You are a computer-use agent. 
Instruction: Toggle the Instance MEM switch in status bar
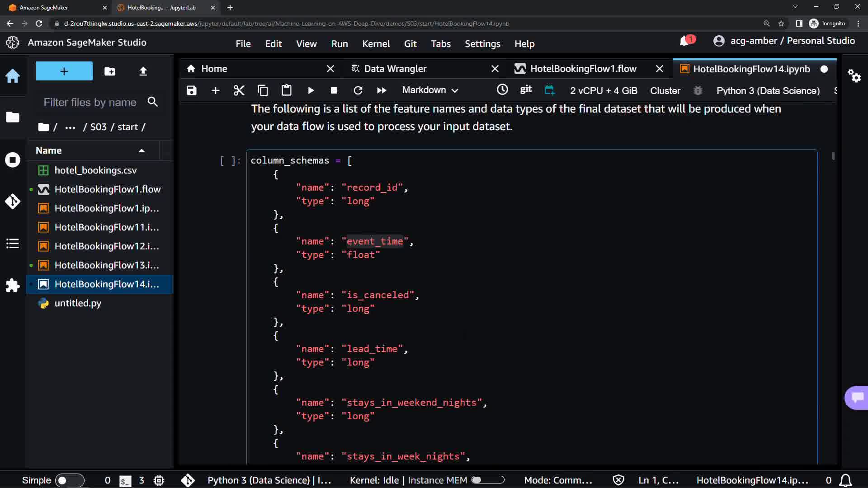[x=488, y=480]
